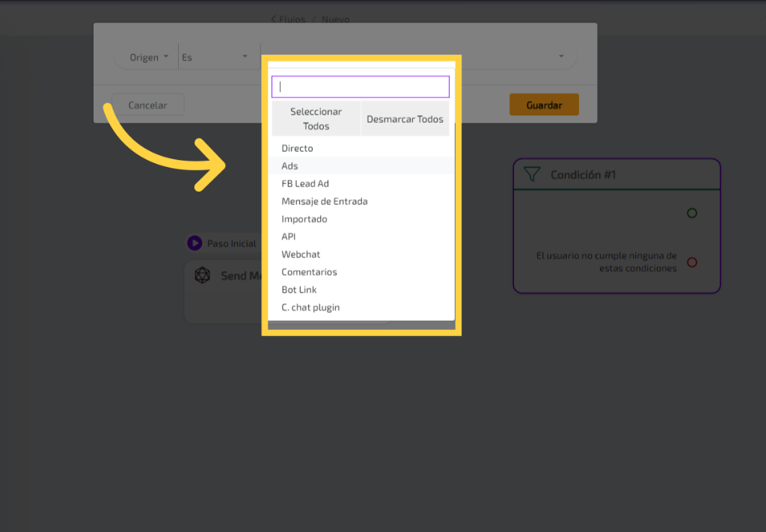Click the green output connector circle
Image resolution: width=766 pixels, height=532 pixels.
[x=692, y=213]
